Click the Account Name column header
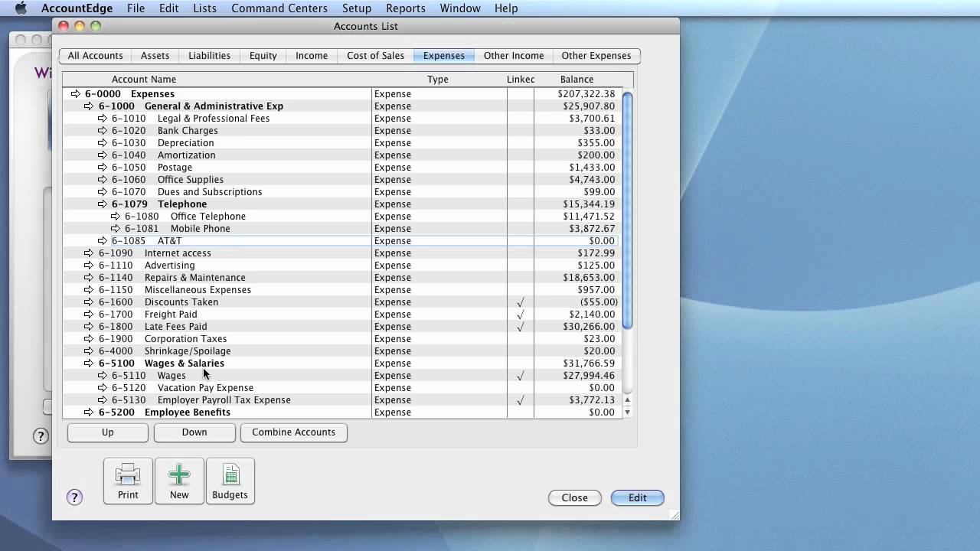This screenshot has height=551, width=980. click(144, 80)
